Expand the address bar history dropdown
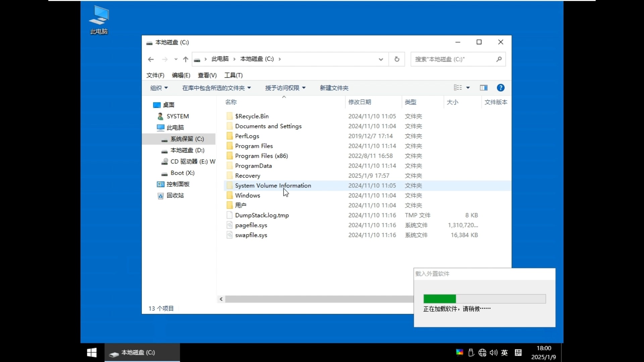 (x=381, y=59)
